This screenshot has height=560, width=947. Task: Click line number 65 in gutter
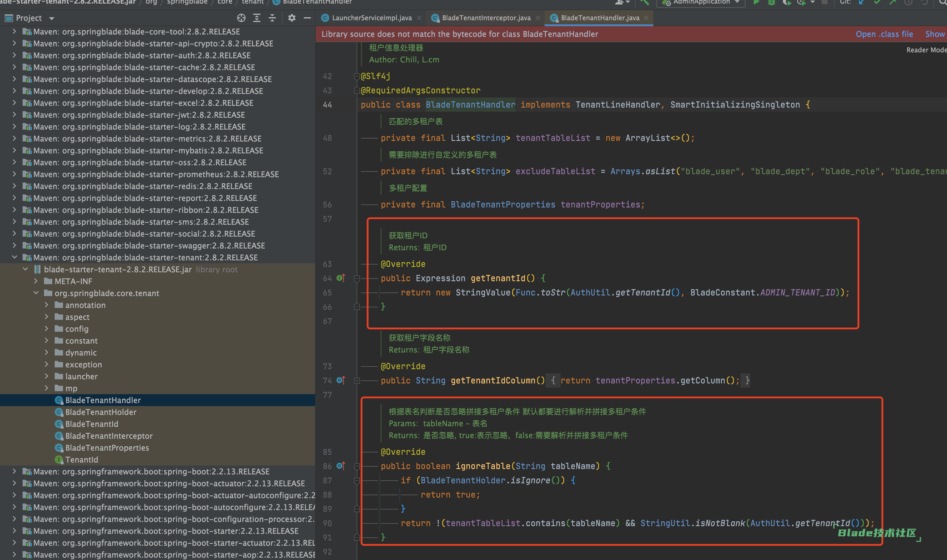(x=327, y=293)
